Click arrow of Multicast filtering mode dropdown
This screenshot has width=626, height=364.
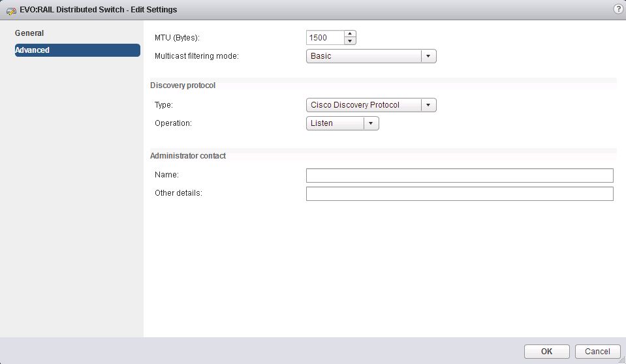point(428,56)
